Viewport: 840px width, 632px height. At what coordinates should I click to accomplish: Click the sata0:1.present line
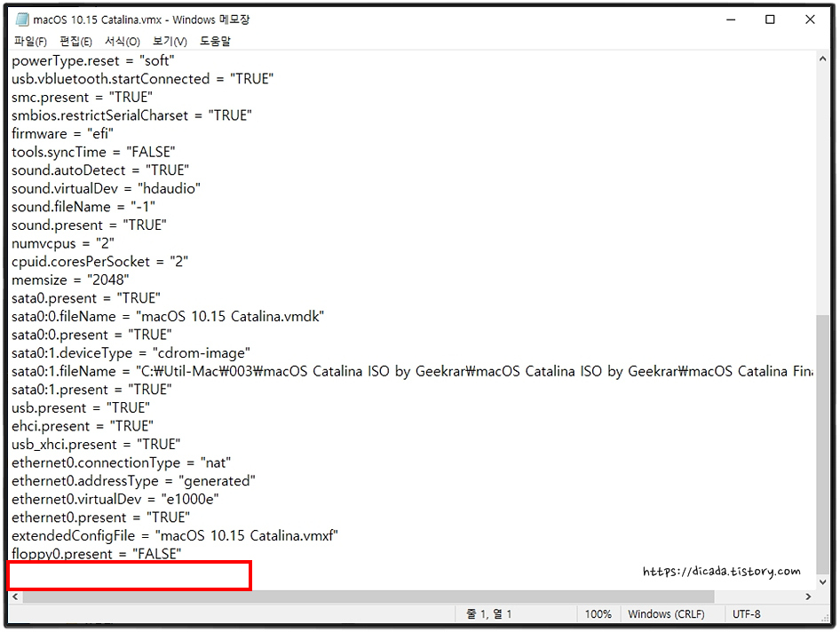click(91, 390)
